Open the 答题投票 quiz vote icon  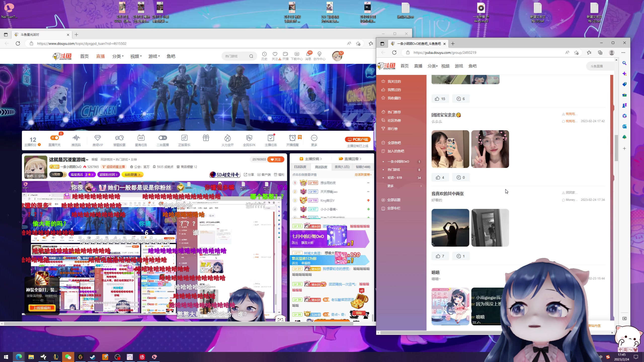click(x=119, y=138)
